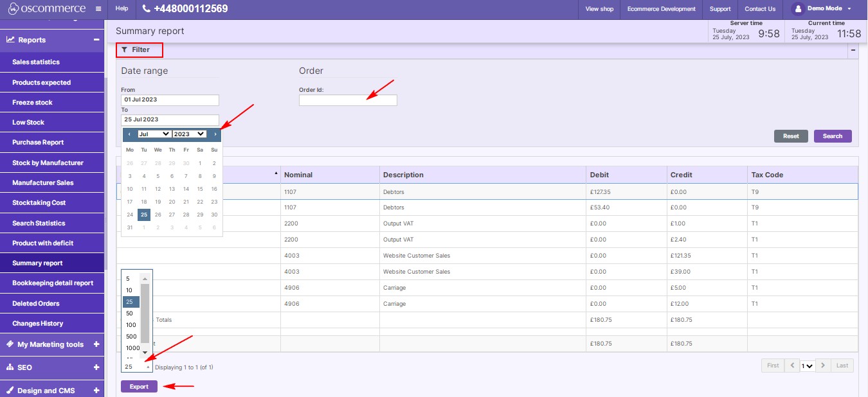Choose 500 in page size list
868x397 pixels.
(131, 337)
